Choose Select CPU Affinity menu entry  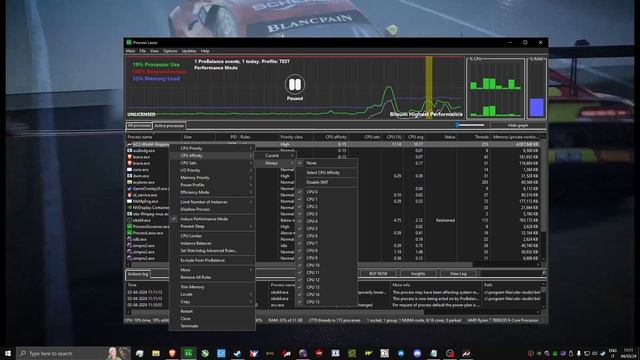[x=327, y=173]
